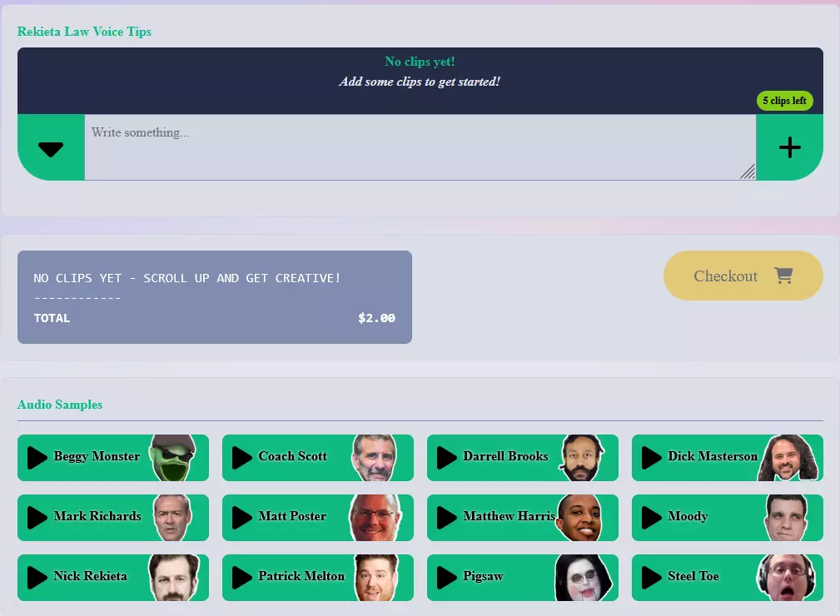Viewport: 840px width, 616px height.
Task: Click the 'No clips yet!' message
Action: pos(420,62)
